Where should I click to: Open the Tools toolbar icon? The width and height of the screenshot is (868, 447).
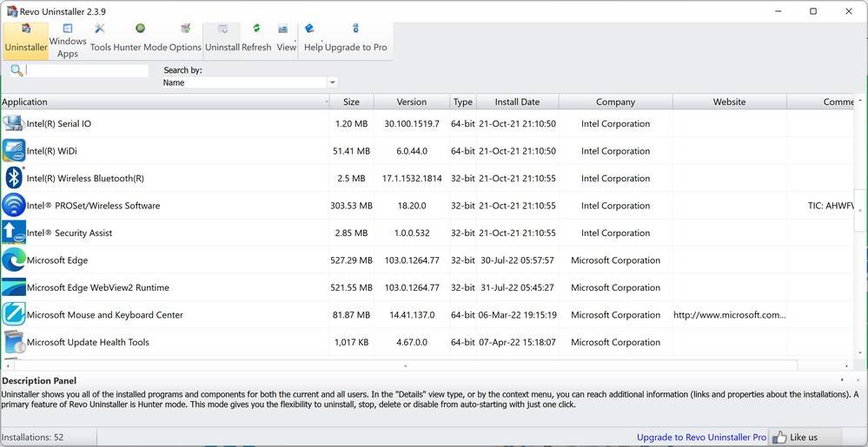(x=100, y=39)
